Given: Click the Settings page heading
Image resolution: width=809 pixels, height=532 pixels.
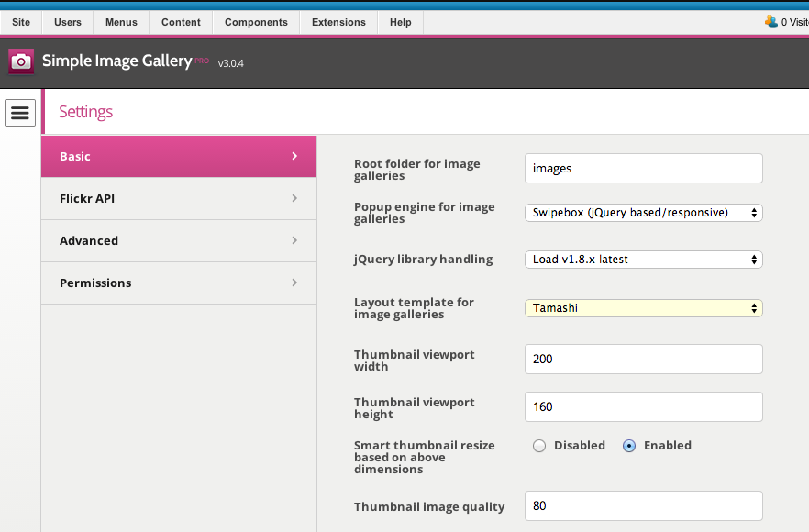Looking at the screenshot, I should pos(85,112).
